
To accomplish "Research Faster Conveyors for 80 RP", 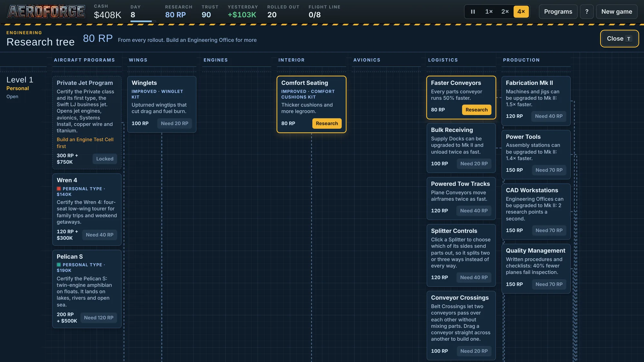I will (x=476, y=110).
